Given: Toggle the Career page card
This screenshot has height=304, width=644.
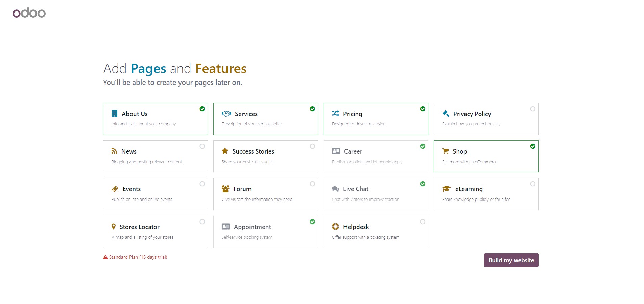Looking at the screenshot, I should pos(376,156).
